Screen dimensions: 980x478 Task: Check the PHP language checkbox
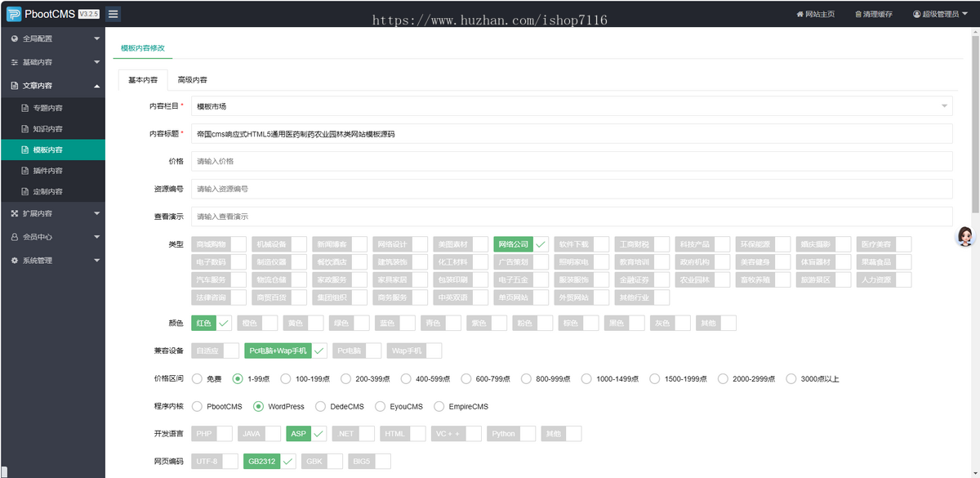212,434
